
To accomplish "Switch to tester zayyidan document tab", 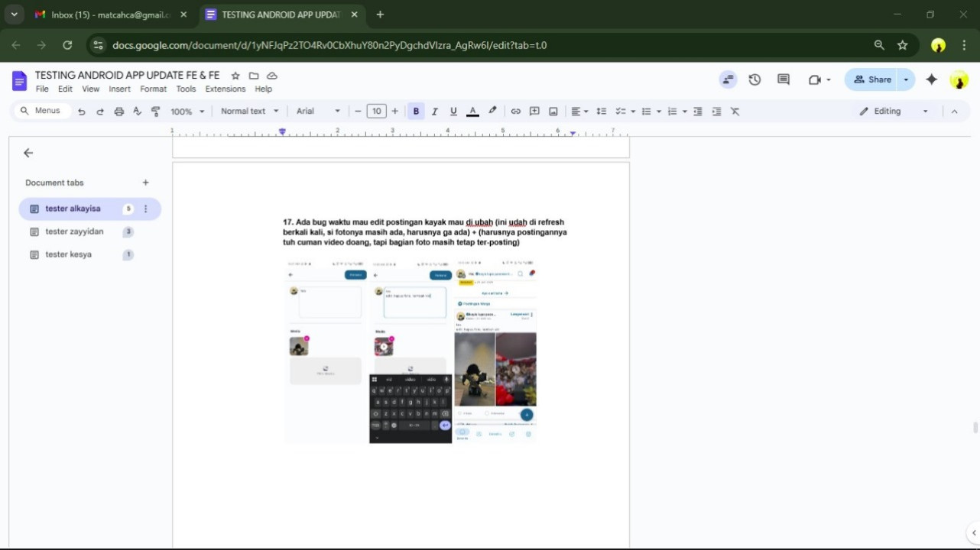I will [x=74, y=231].
